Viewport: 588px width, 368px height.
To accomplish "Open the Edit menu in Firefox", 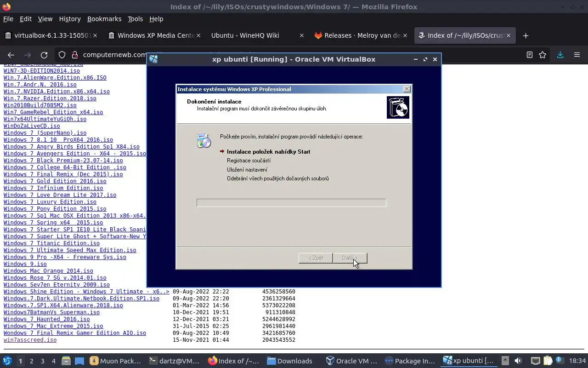I will (x=26, y=19).
